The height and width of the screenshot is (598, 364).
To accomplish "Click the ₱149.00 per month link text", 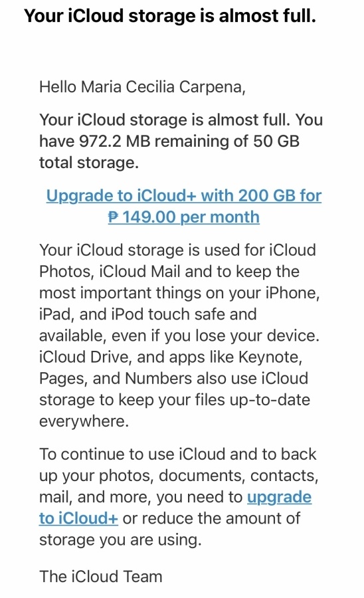I will 184,217.
